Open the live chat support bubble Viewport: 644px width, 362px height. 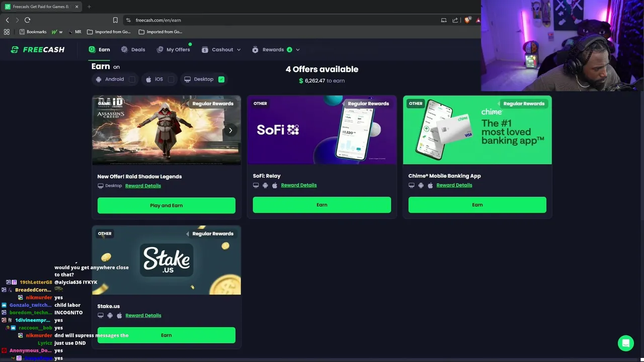626,343
